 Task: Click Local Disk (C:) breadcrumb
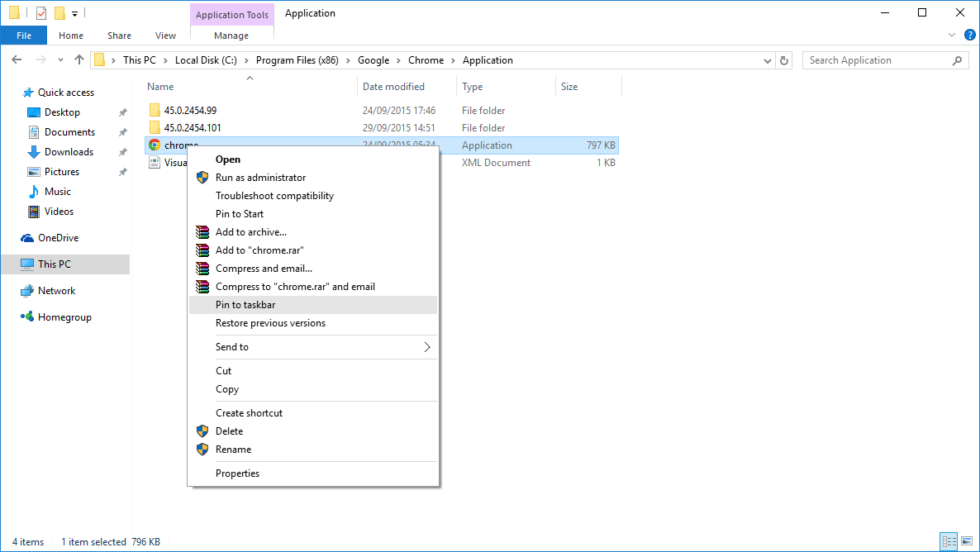point(206,60)
